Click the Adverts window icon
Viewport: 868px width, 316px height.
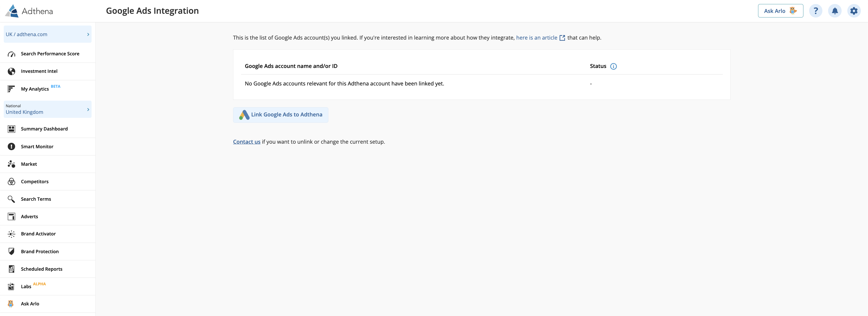11,216
